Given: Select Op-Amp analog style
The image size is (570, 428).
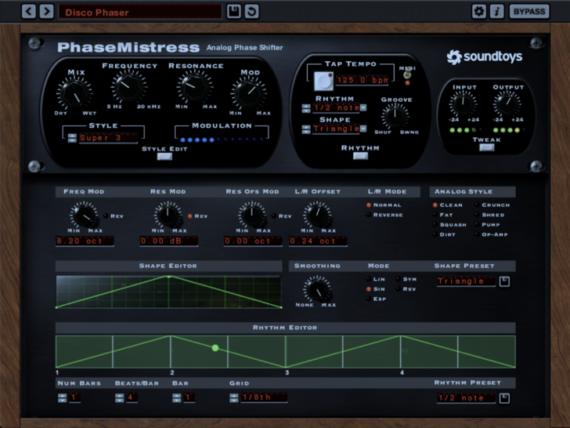Looking at the screenshot, I should tap(491, 235).
